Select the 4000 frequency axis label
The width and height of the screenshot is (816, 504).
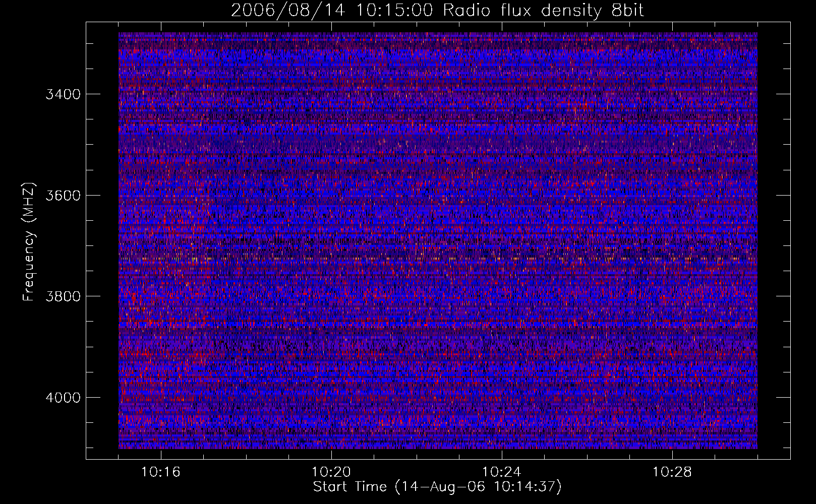click(63, 398)
